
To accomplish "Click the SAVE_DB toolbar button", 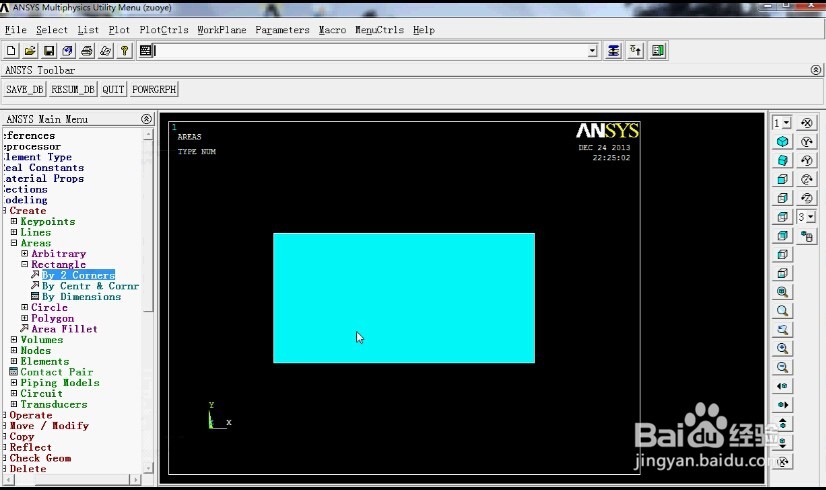I will (x=25, y=90).
